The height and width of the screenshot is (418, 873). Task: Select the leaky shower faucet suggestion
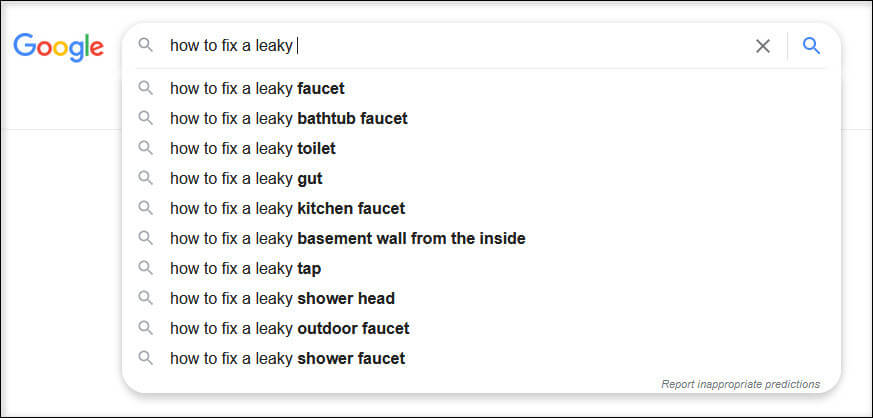click(482, 359)
